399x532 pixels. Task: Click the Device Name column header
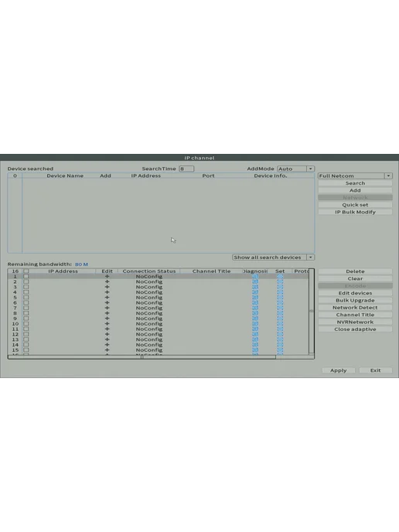pyautogui.click(x=65, y=176)
